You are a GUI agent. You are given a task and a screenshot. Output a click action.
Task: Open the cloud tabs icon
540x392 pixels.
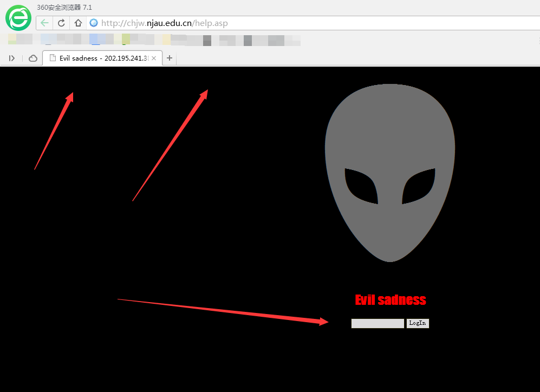coord(33,58)
